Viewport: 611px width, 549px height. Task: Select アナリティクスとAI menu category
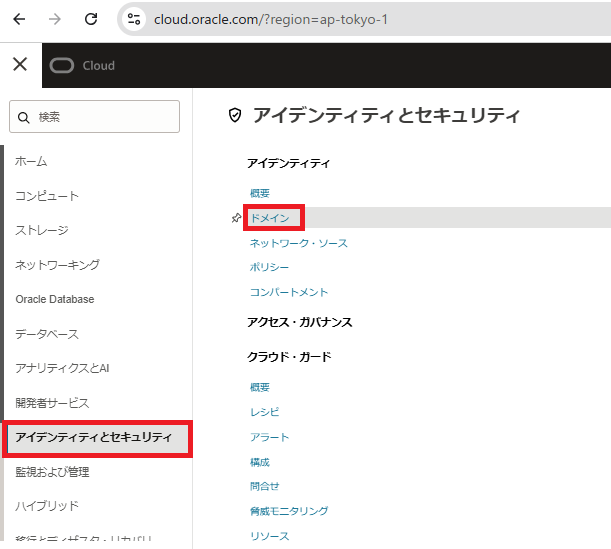62,368
